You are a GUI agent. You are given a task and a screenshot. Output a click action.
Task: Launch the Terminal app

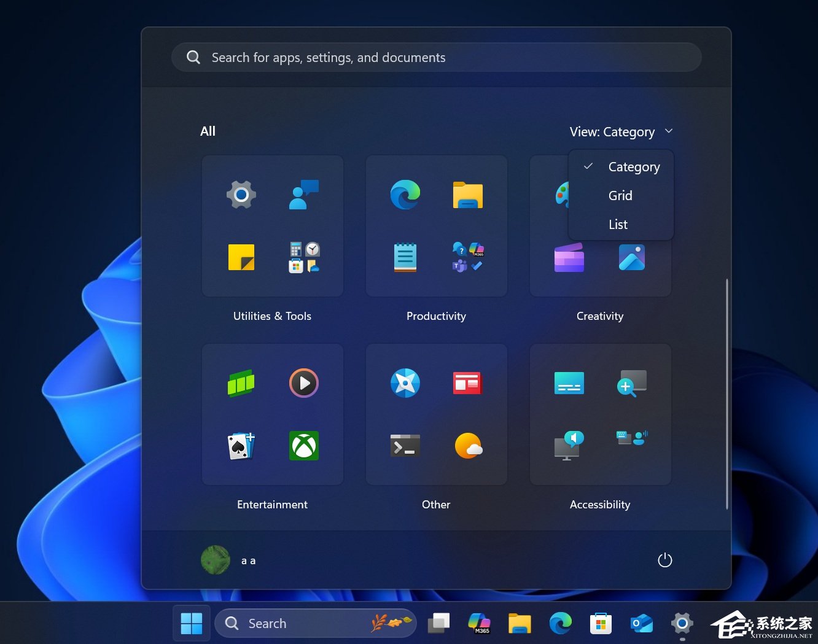[x=405, y=446]
